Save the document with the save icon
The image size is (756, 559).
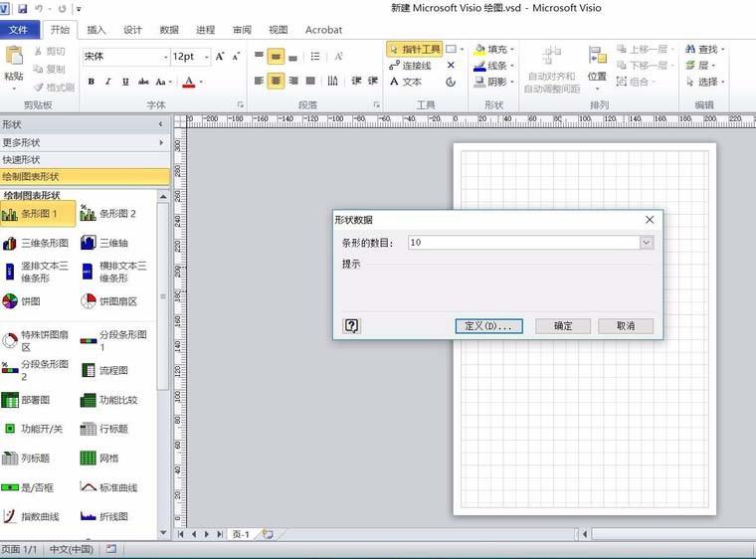tap(22, 9)
